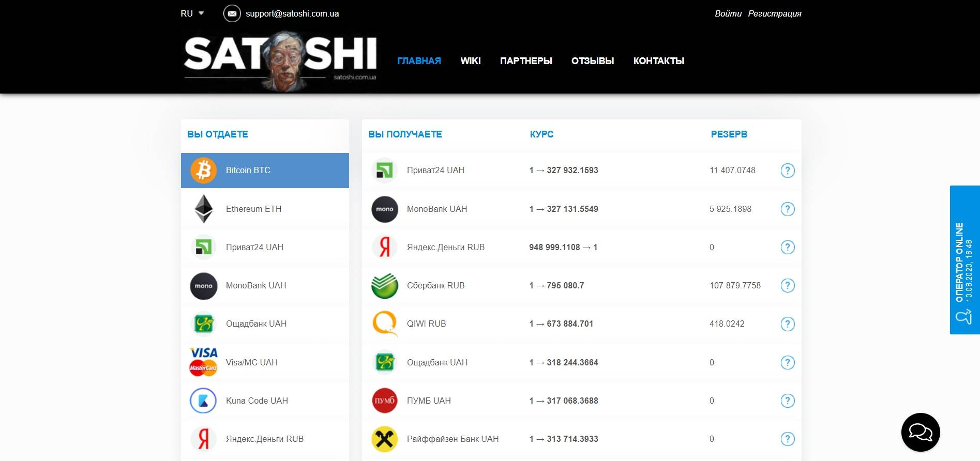
Task: Click the КУРС column header
Action: coord(541,134)
